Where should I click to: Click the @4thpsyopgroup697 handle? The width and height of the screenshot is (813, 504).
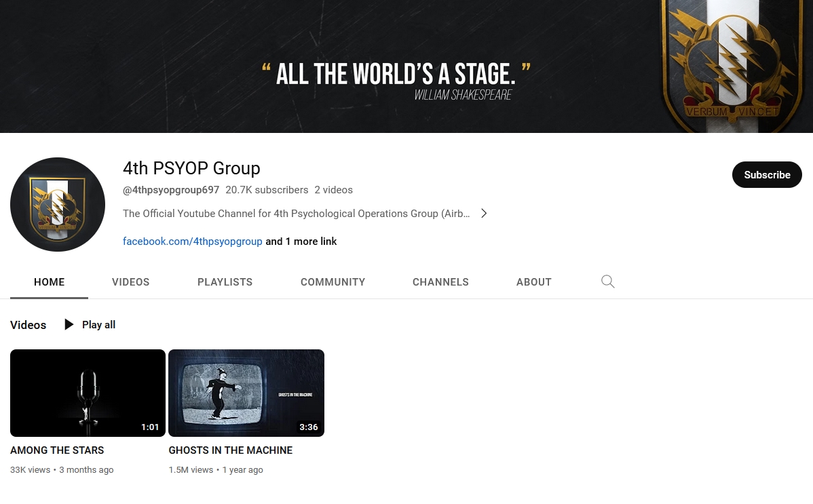(x=171, y=190)
